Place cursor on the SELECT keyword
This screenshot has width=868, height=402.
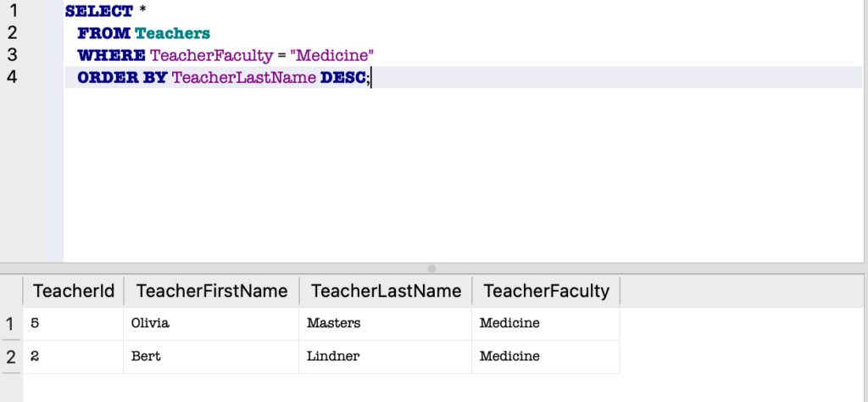(x=98, y=12)
